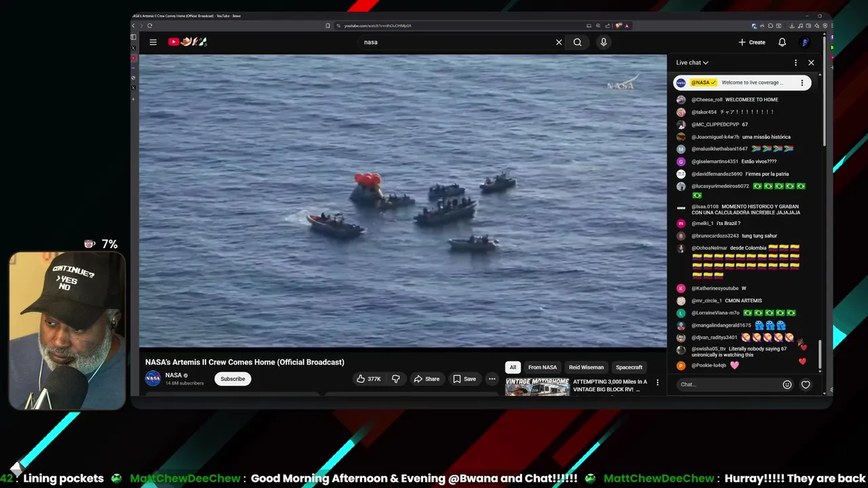This screenshot has height=488, width=868.
Task: Open options for Vintage Motorhome suggested video
Action: click(x=657, y=382)
